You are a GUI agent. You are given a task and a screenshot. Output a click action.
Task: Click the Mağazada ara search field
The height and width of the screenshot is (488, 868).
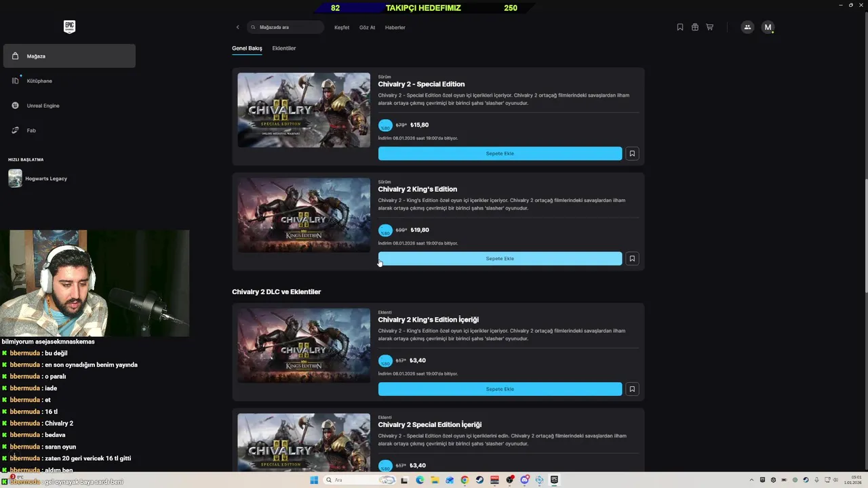pyautogui.click(x=285, y=27)
